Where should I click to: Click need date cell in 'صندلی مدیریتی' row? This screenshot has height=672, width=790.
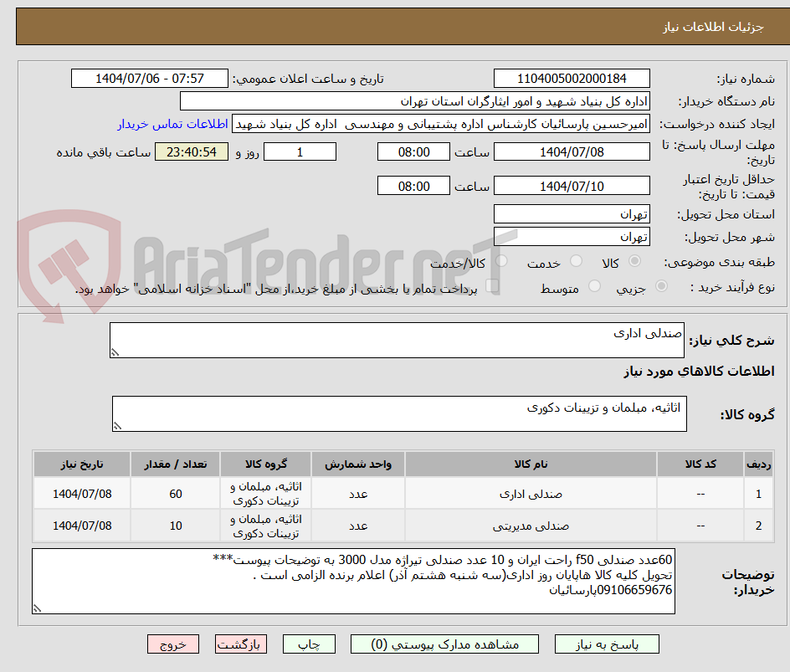pyautogui.click(x=82, y=526)
